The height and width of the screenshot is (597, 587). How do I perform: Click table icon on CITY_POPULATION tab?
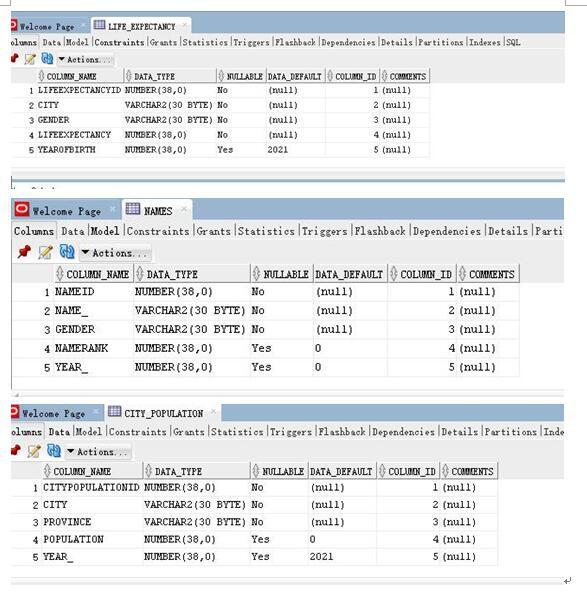pyautogui.click(x=114, y=412)
